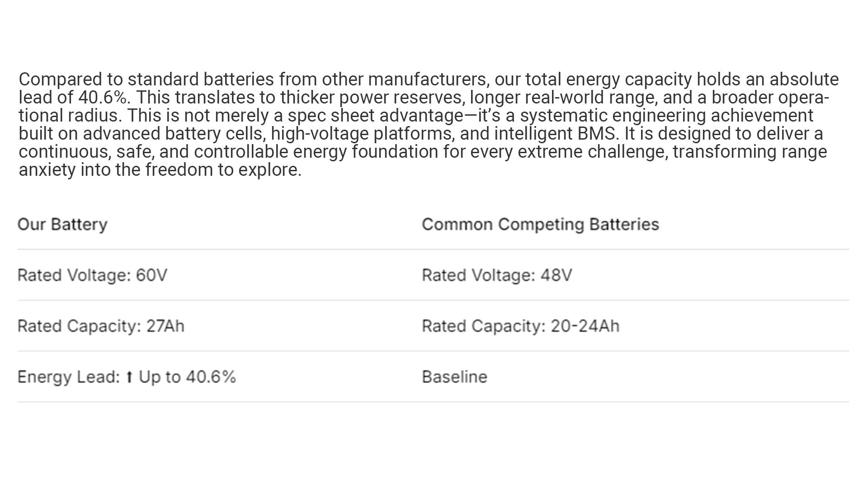Click the "Rated Voltage: 60V" cell
The height and width of the screenshot is (488, 868).
pyautogui.click(x=92, y=275)
